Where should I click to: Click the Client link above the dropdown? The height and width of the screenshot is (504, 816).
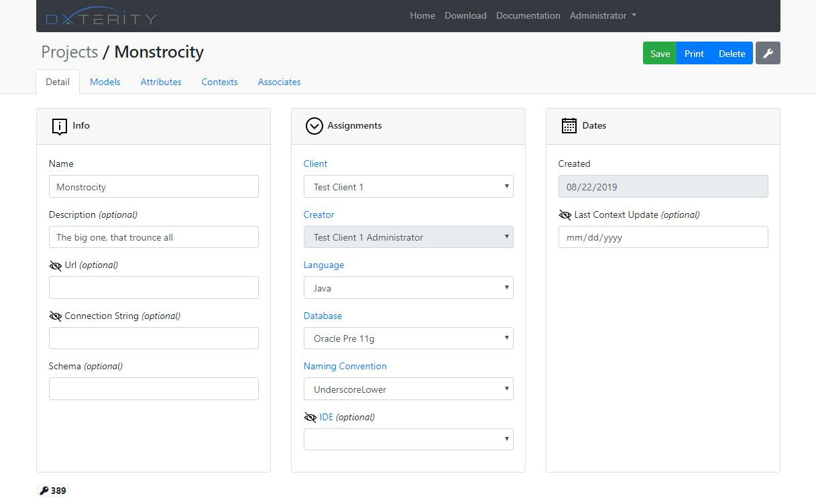pyautogui.click(x=315, y=164)
